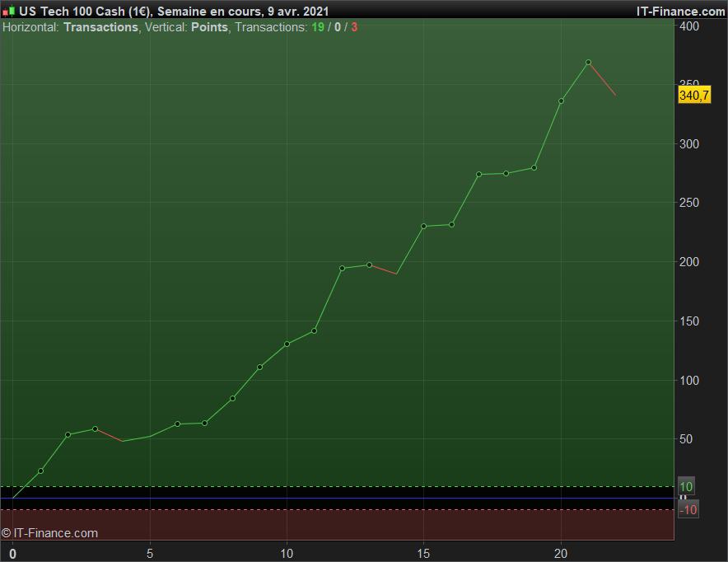Click the small striped marker between threshold labels
This screenshot has height=562, width=728.
point(682,498)
